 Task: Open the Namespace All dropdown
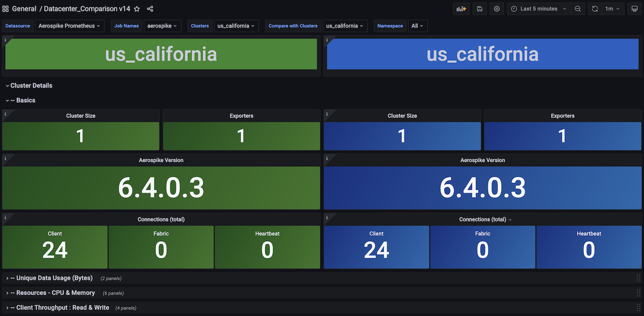418,26
